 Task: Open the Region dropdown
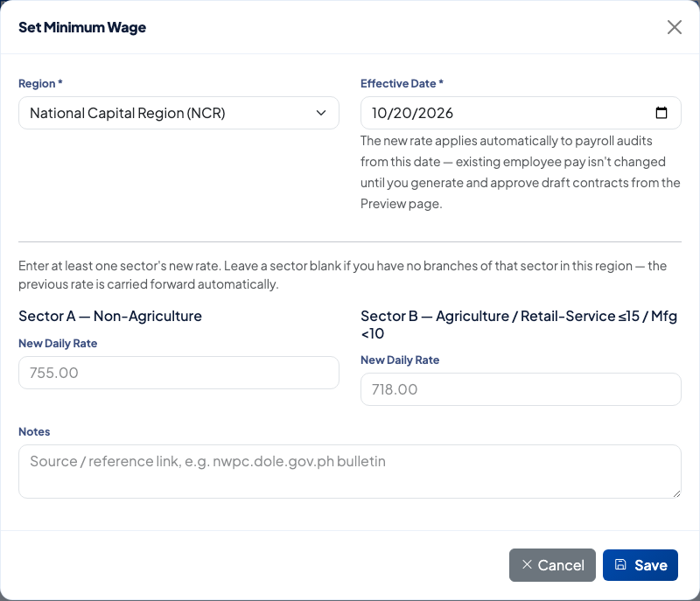pos(178,113)
